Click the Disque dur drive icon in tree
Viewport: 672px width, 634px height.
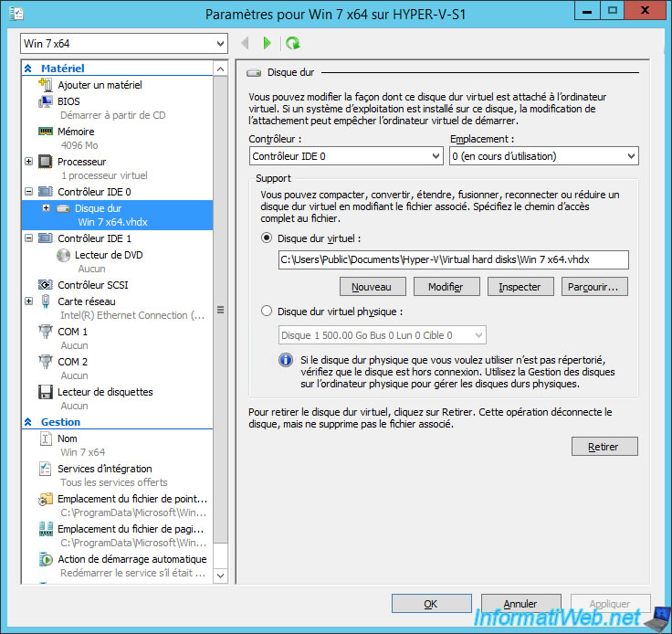click(63, 209)
